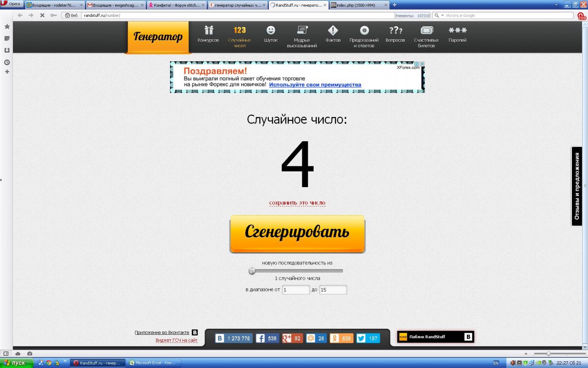
Task: Click the Twitter share counter icon
Action: pyautogui.click(x=361, y=338)
